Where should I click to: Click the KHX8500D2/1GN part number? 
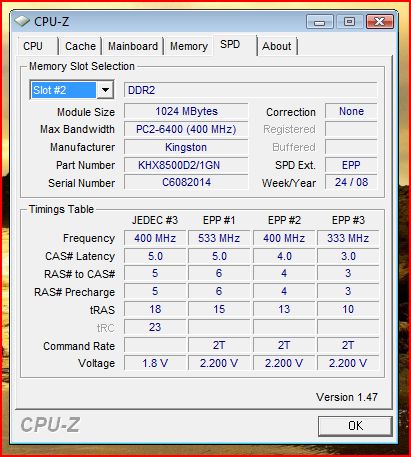[x=186, y=165]
